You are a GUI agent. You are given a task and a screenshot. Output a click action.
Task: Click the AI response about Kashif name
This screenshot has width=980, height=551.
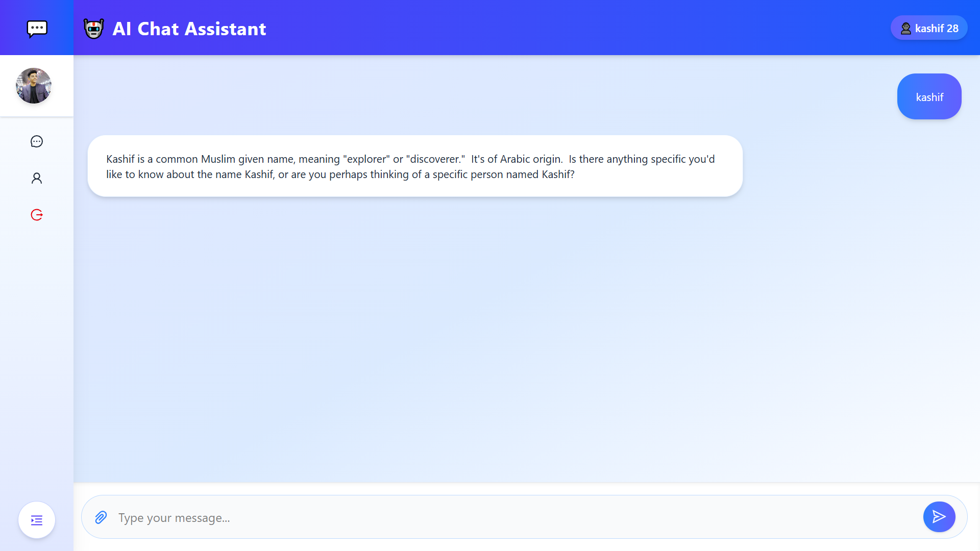pyautogui.click(x=414, y=166)
